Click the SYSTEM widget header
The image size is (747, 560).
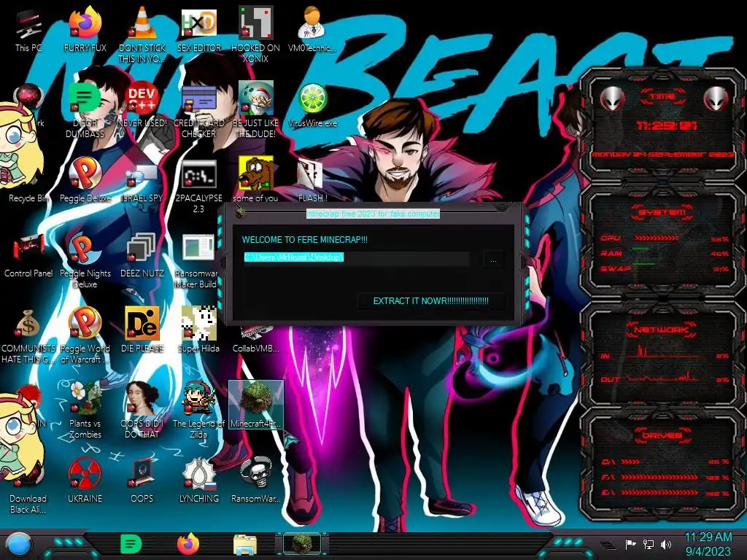pos(662,212)
